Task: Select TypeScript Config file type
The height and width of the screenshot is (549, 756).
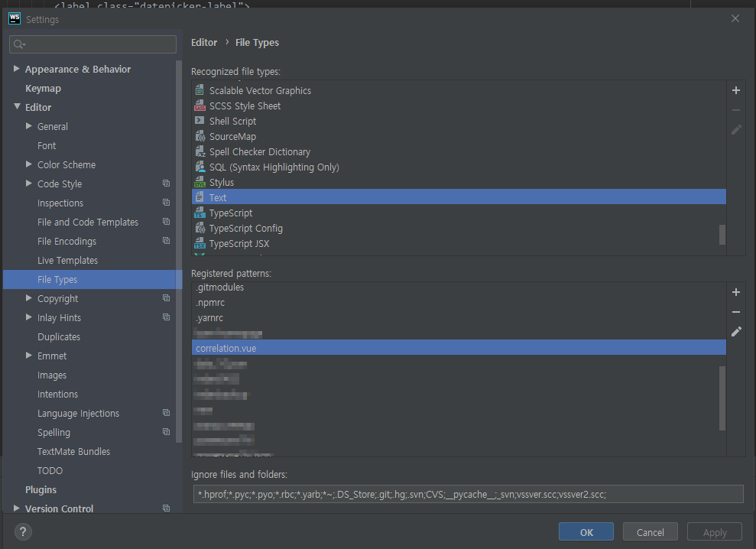Action: 459,228
